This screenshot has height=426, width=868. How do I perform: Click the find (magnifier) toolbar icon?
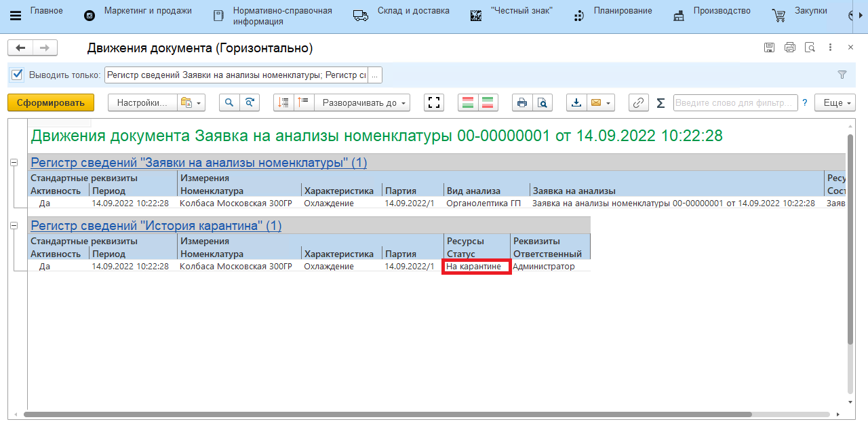pyautogui.click(x=229, y=102)
